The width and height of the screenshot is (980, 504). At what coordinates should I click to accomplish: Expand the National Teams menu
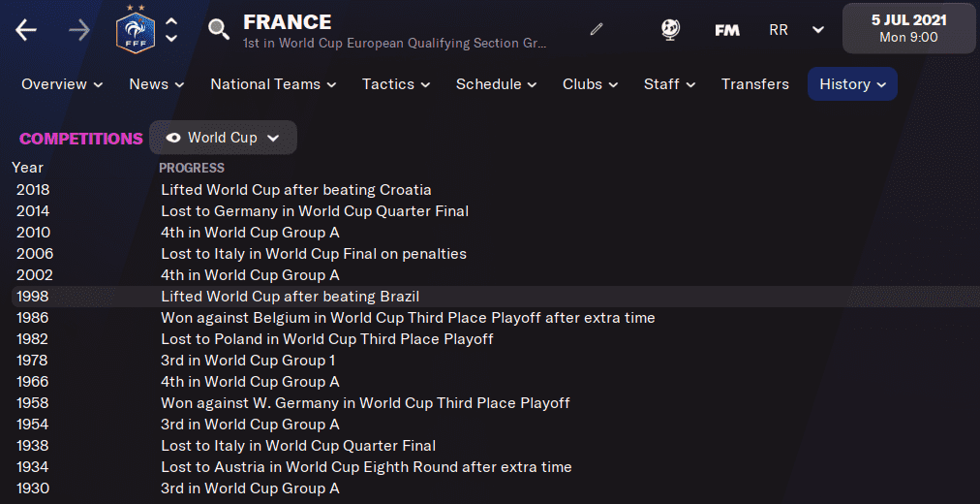click(273, 84)
